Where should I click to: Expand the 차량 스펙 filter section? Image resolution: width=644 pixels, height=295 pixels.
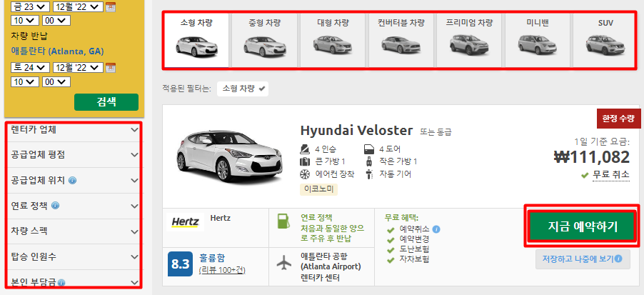click(x=74, y=231)
